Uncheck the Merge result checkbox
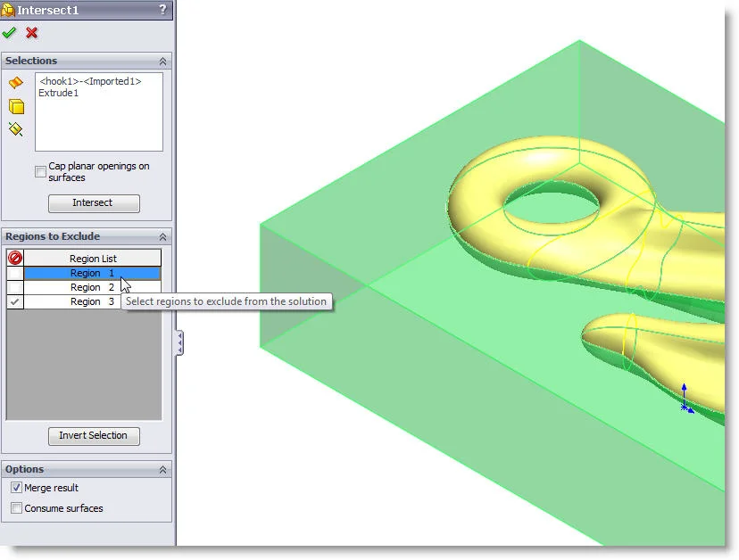The width and height of the screenshot is (739, 560). [x=16, y=488]
